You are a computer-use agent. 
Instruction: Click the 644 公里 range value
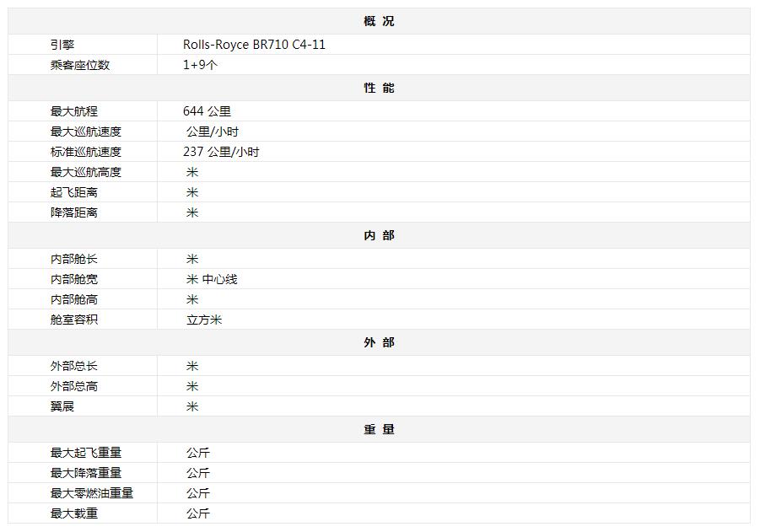point(207,111)
